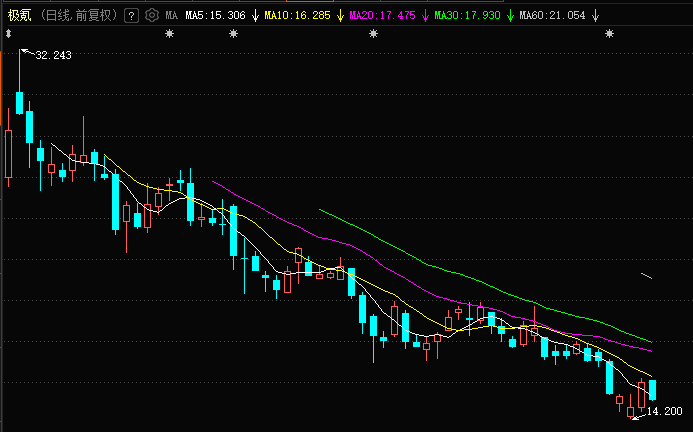Click the rightmost star event marker
Image resolution: width=693 pixels, height=432 pixels.
point(609,35)
